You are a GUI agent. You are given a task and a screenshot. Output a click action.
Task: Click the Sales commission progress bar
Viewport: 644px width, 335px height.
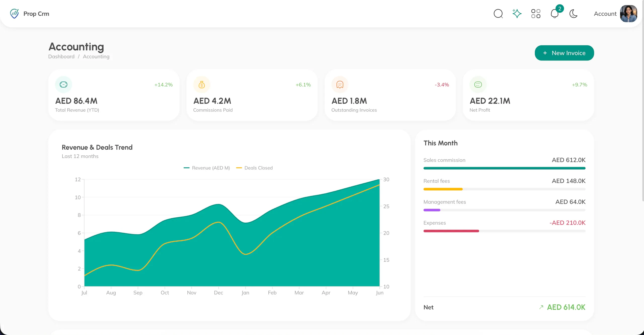click(x=504, y=168)
